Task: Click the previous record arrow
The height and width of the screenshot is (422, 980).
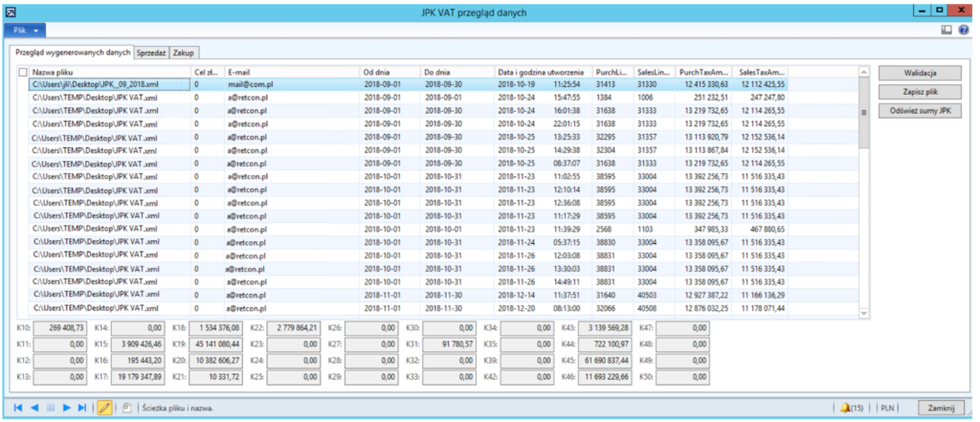Action: tap(35, 408)
